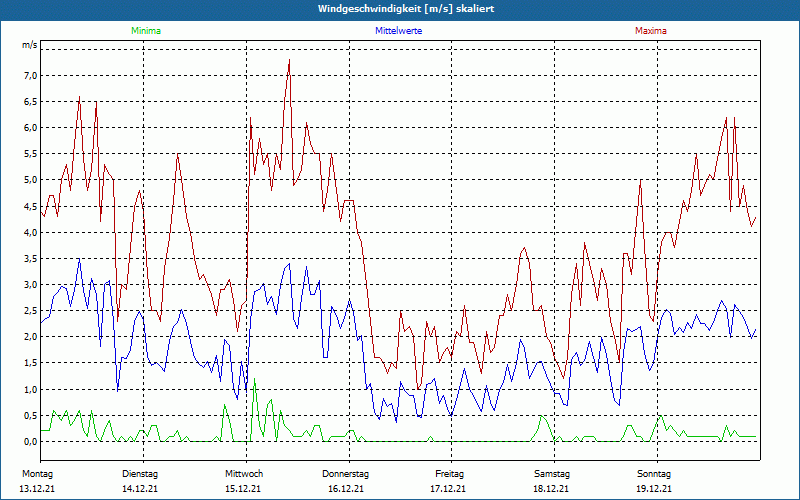This screenshot has height=500, width=800.
Task: Click the date 19.12.21
Action: (654, 489)
